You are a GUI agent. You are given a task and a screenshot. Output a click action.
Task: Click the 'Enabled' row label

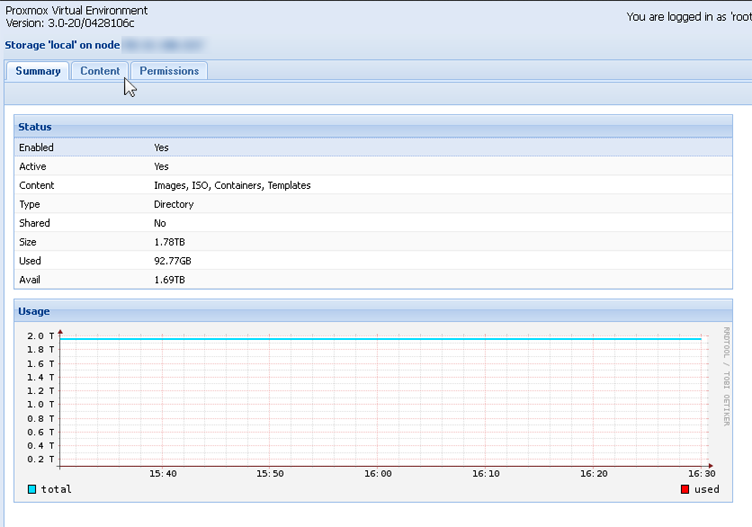(36, 148)
